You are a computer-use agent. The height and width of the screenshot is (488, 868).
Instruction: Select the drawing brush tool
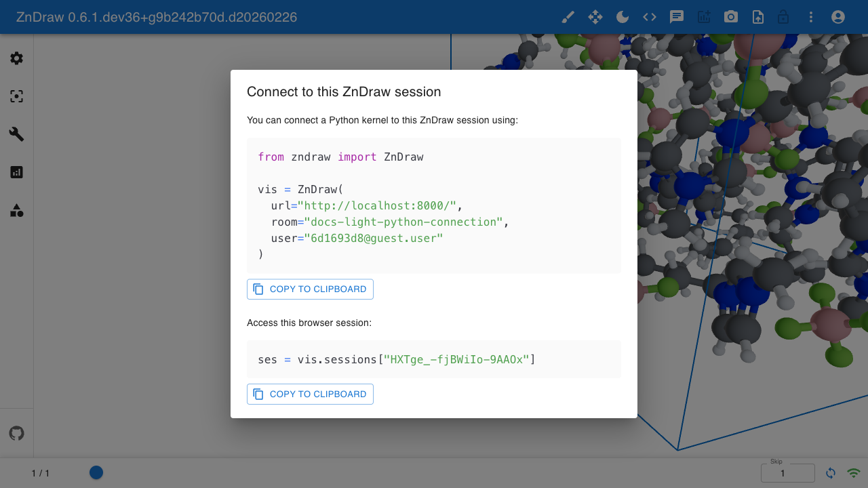coord(568,17)
